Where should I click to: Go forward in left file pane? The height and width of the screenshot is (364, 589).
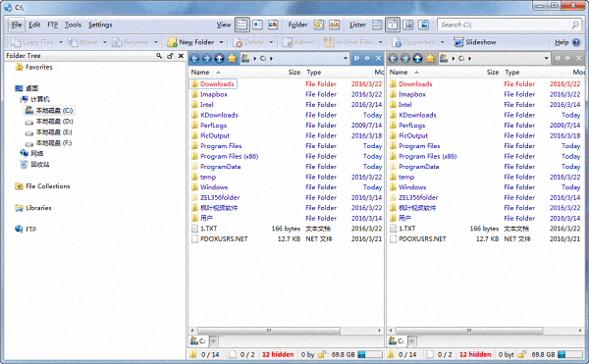[x=206, y=58]
